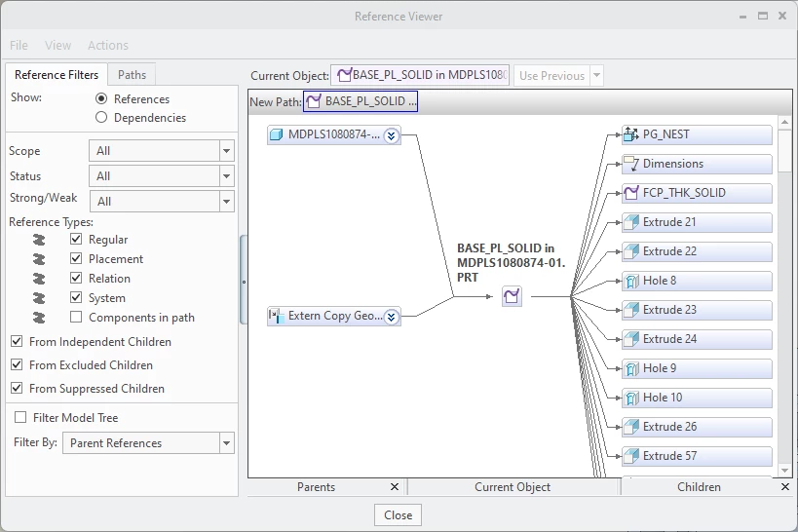This screenshot has width=798, height=532.
Task: Click the Extrude 57 feature icon
Action: [x=631, y=456]
